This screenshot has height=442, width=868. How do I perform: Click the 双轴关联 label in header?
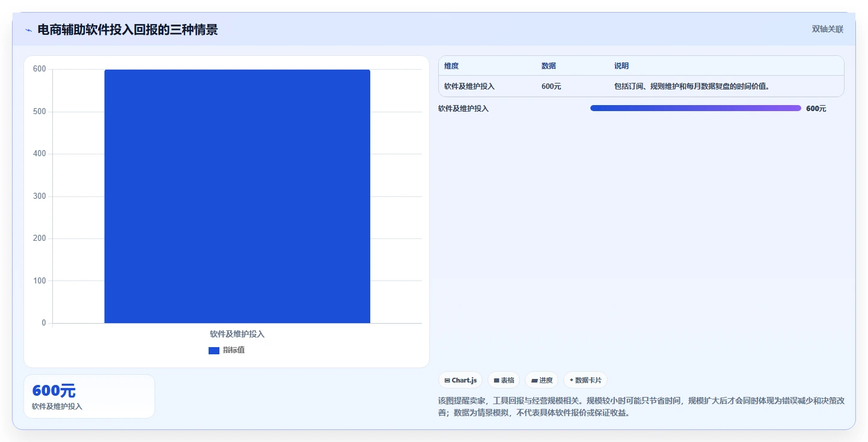click(x=828, y=29)
